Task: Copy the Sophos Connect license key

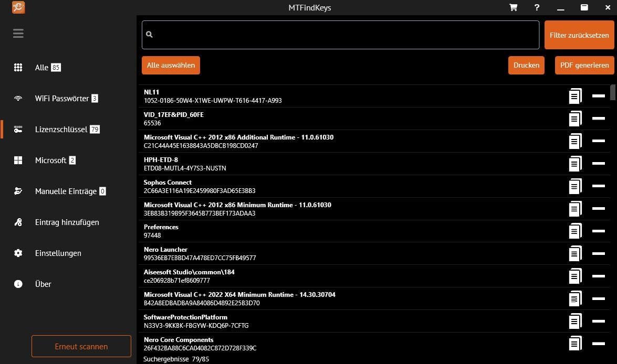Action: pos(575,186)
